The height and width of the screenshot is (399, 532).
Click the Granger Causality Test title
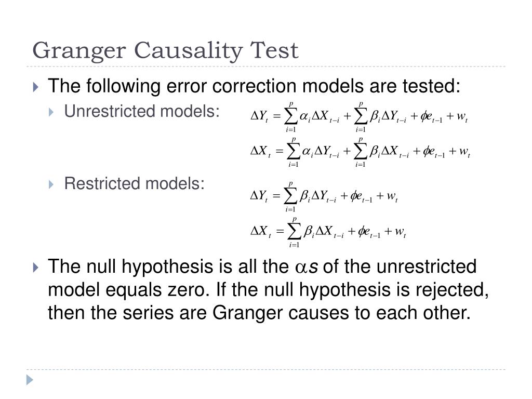pos(165,51)
